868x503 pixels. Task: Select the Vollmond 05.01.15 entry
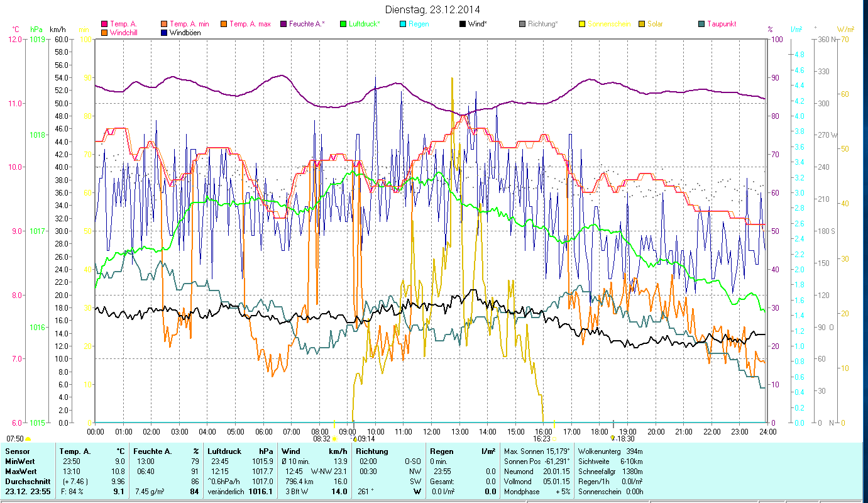(537, 482)
